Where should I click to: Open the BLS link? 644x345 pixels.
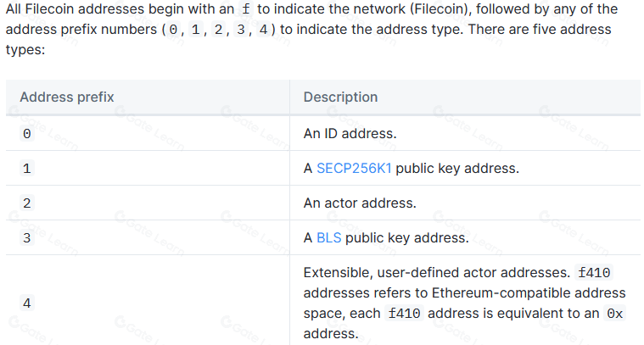(x=328, y=237)
